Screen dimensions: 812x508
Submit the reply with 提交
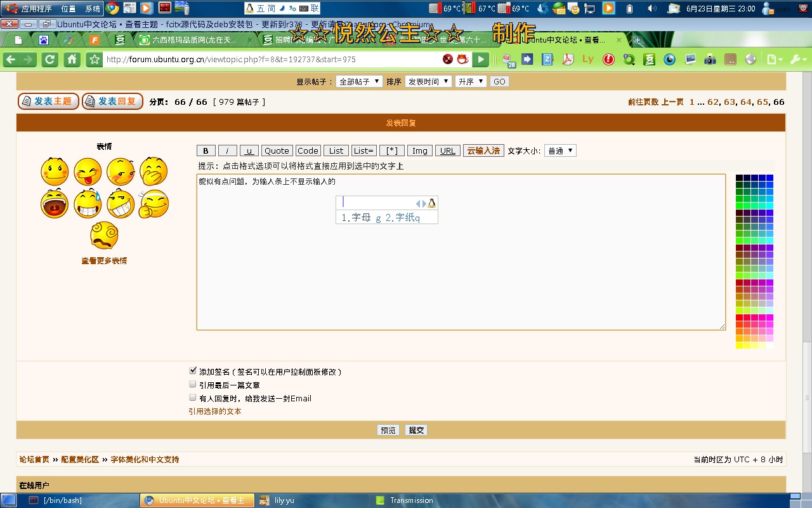coord(416,430)
